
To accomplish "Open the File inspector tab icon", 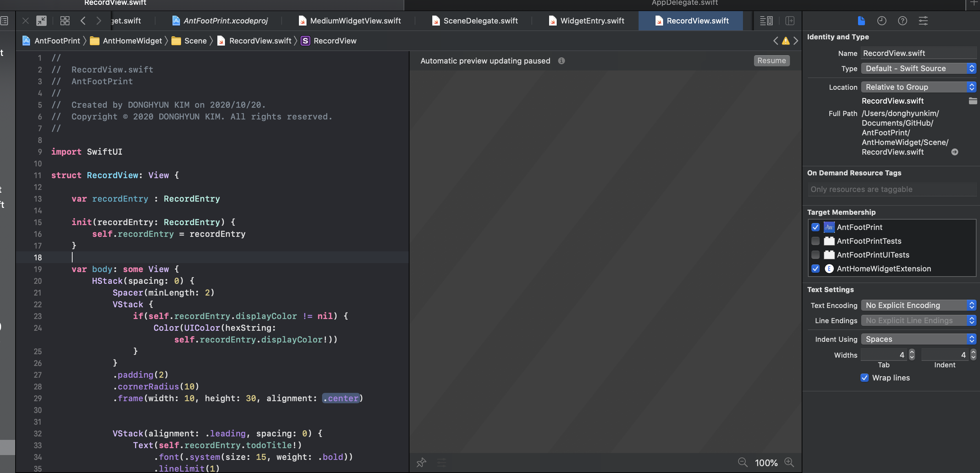I will (x=861, y=20).
